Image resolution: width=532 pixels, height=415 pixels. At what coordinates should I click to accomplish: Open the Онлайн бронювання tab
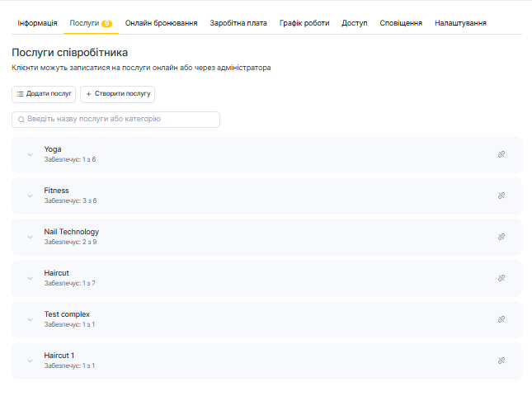(161, 23)
